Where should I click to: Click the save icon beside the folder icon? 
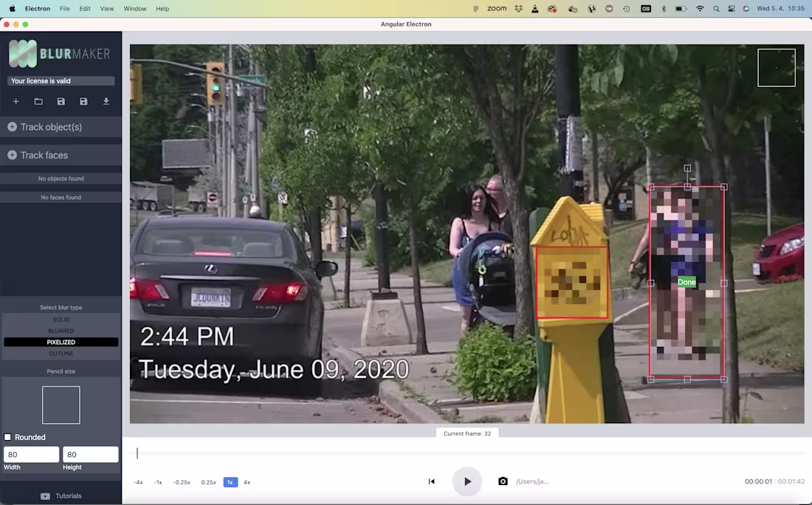click(61, 102)
